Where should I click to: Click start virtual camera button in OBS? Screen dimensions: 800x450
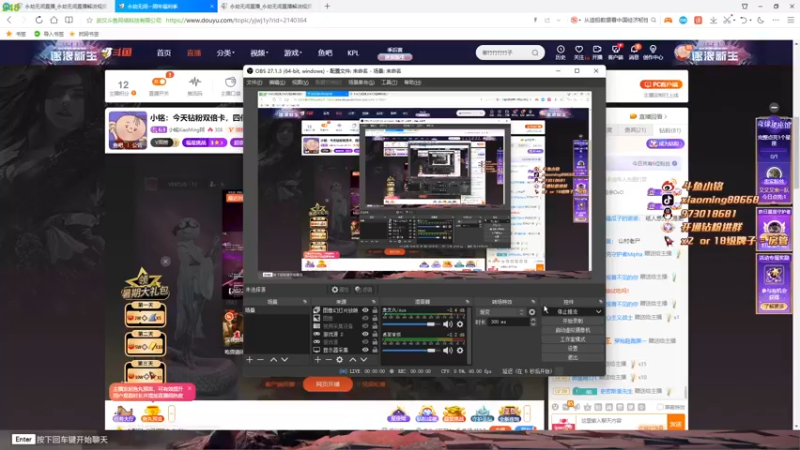(572, 330)
